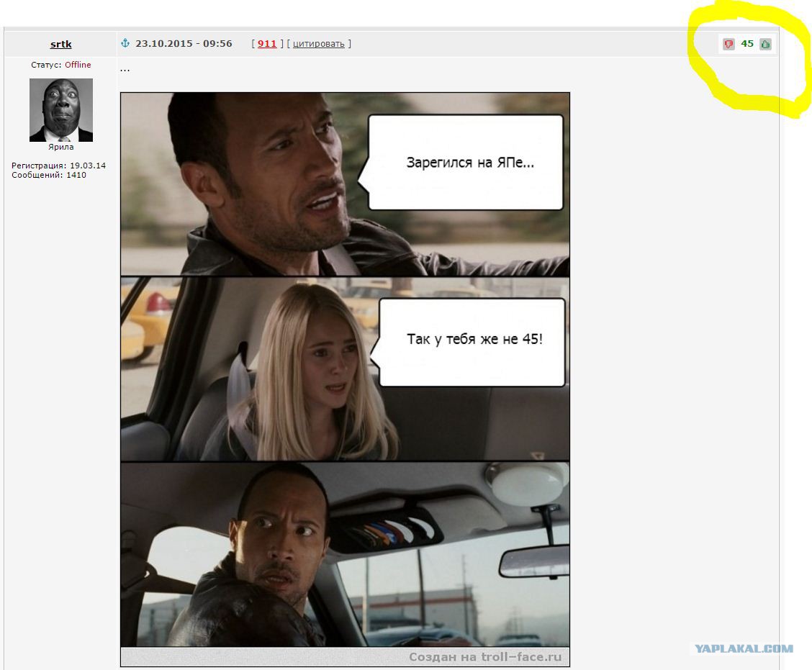Image resolution: width=812 pixels, height=670 pixels.
Task: Click the Регистрация: 19.03.14 text
Action: point(58,166)
